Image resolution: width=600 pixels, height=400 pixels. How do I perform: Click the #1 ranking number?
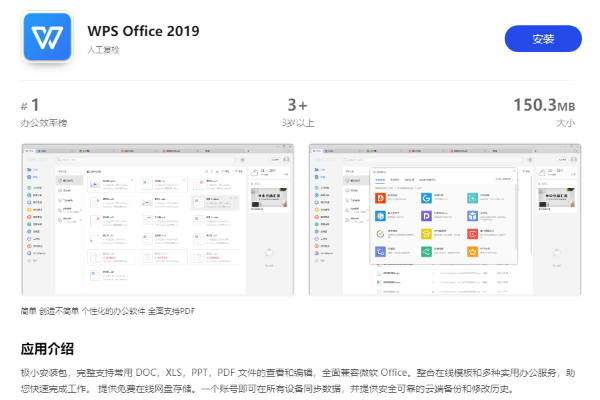click(x=30, y=105)
